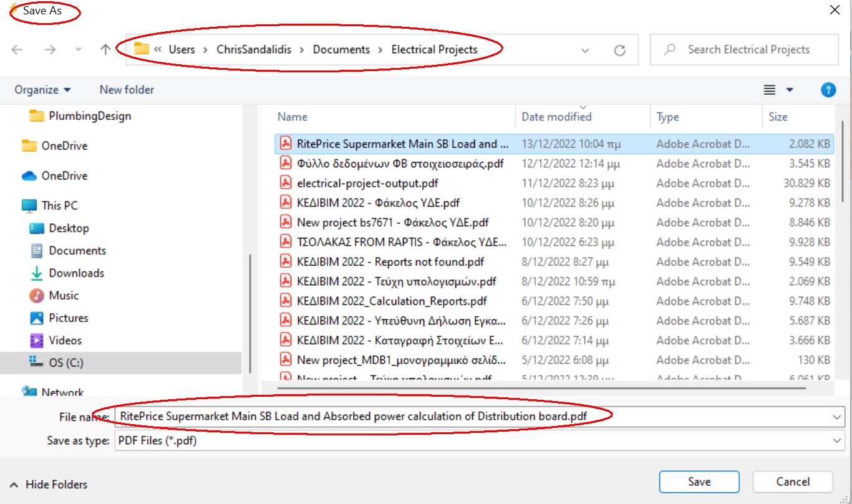
Task: Select OS (C:) drive in sidebar
Action: [65, 362]
